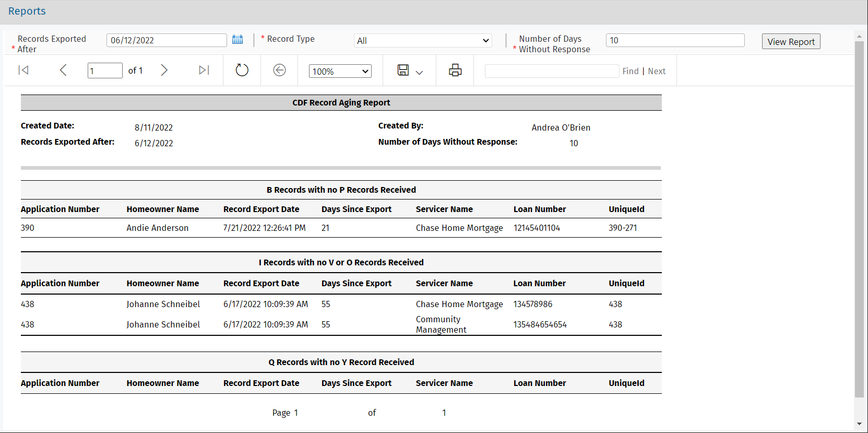
Task: Click the Number of Days input field
Action: point(674,40)
